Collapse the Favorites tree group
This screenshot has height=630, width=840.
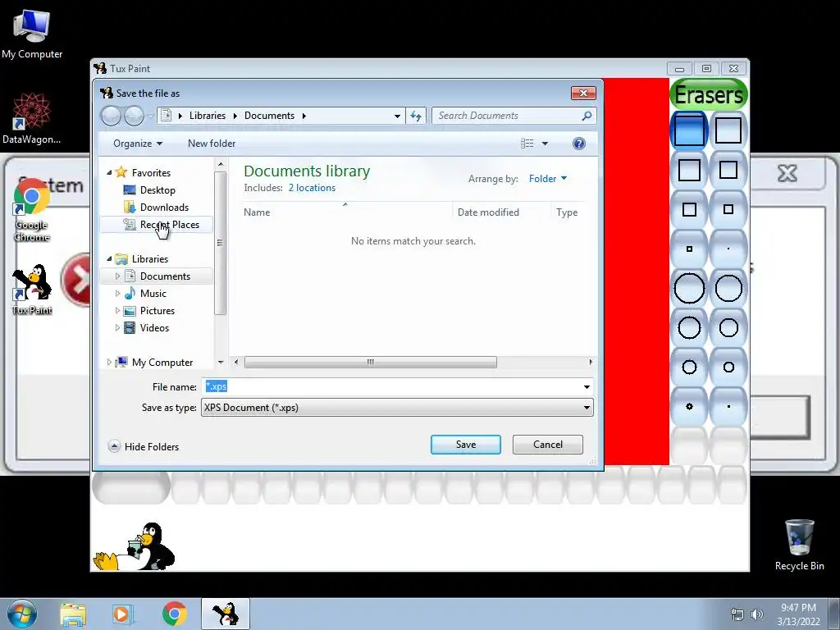(109, 172)
